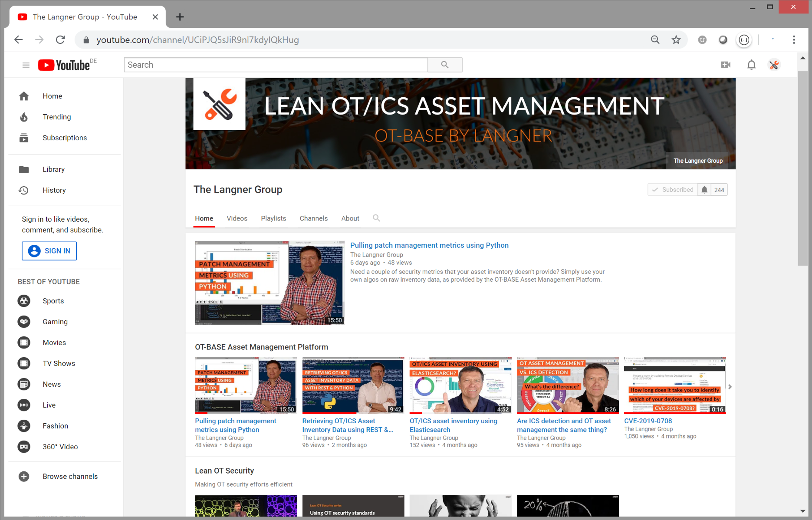Open the Chrome three-dot menu
Image resolution: width=812 pixels, height=520 pixels.
[794, 39]
